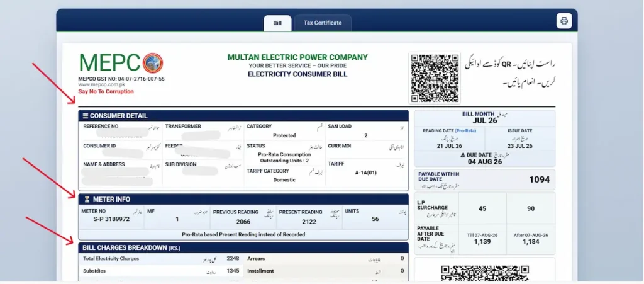Click the warning icon beside Due Date
This screenshot has width=644, height=284.
click(x=463, y=155)
